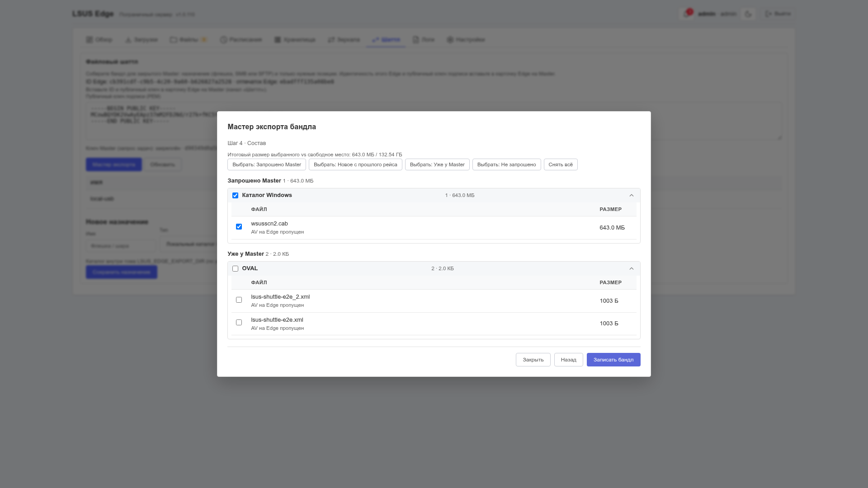Select the lsus-shuttle-e2e.xml file name
Viewport: 868px width, 488px height.
point(277,320)
